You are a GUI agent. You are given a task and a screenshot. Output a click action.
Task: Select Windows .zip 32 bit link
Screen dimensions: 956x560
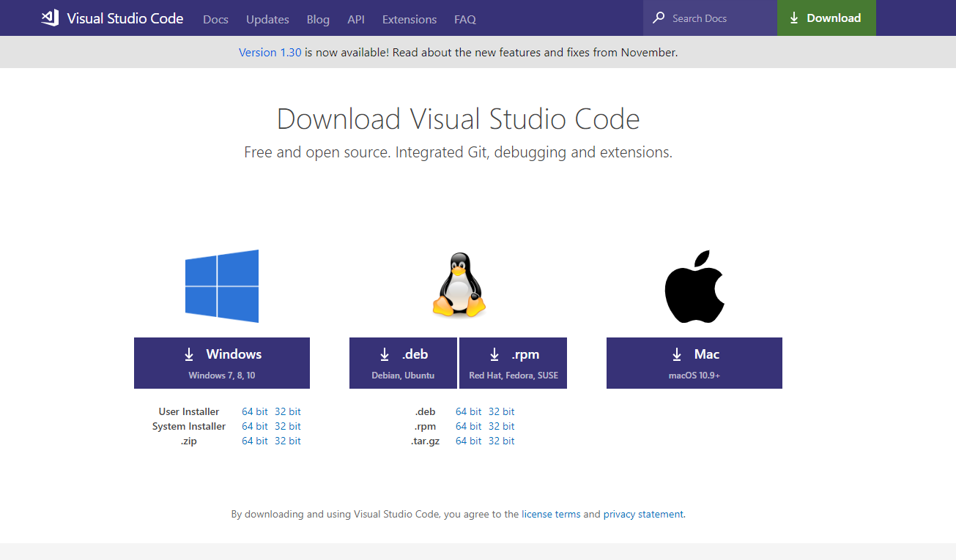click(x=288, y=441)
